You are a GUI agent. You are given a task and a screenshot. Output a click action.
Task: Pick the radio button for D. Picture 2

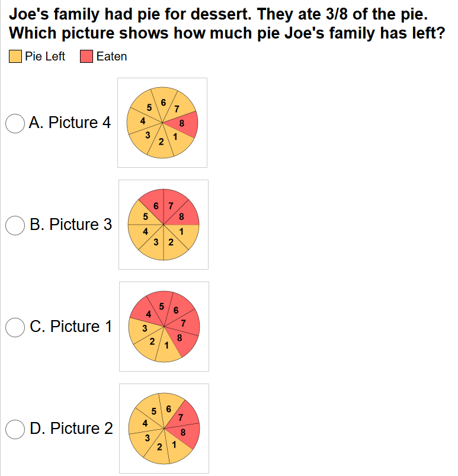(x=15, y=429)
